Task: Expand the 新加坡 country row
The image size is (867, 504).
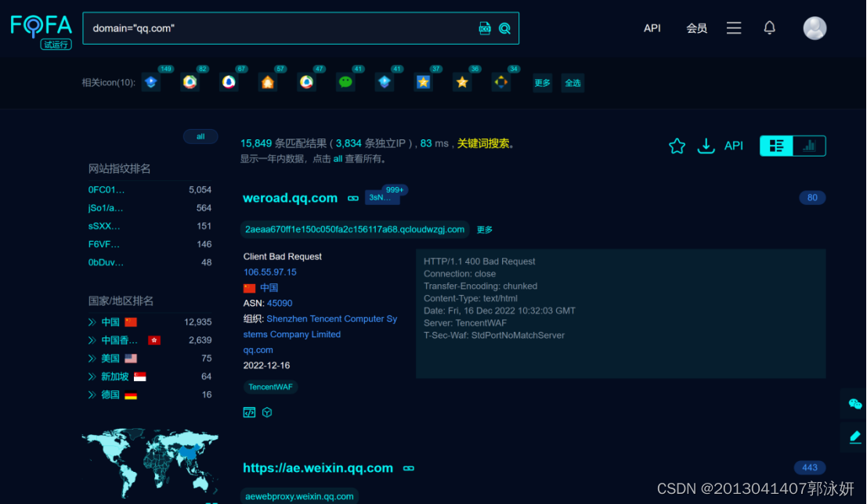Action: coord(92,377)
